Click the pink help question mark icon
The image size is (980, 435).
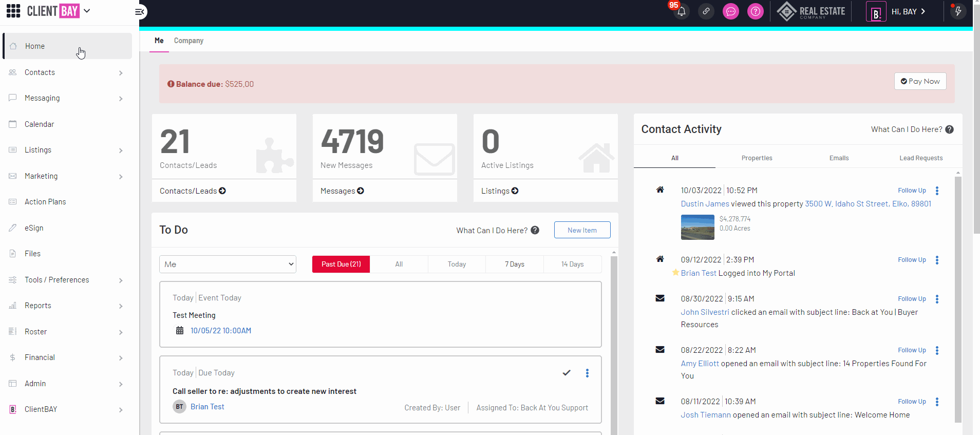click(x=755, y=11)
